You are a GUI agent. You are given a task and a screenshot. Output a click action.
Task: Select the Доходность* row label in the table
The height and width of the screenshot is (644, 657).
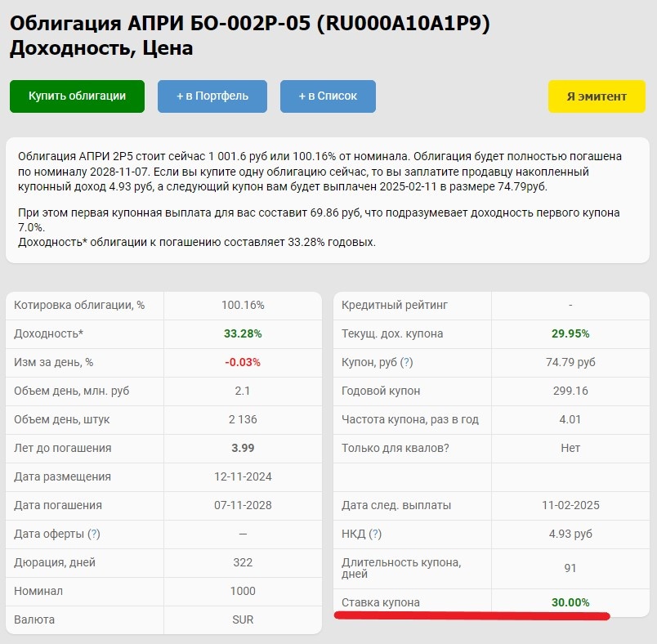pos(48,333)
